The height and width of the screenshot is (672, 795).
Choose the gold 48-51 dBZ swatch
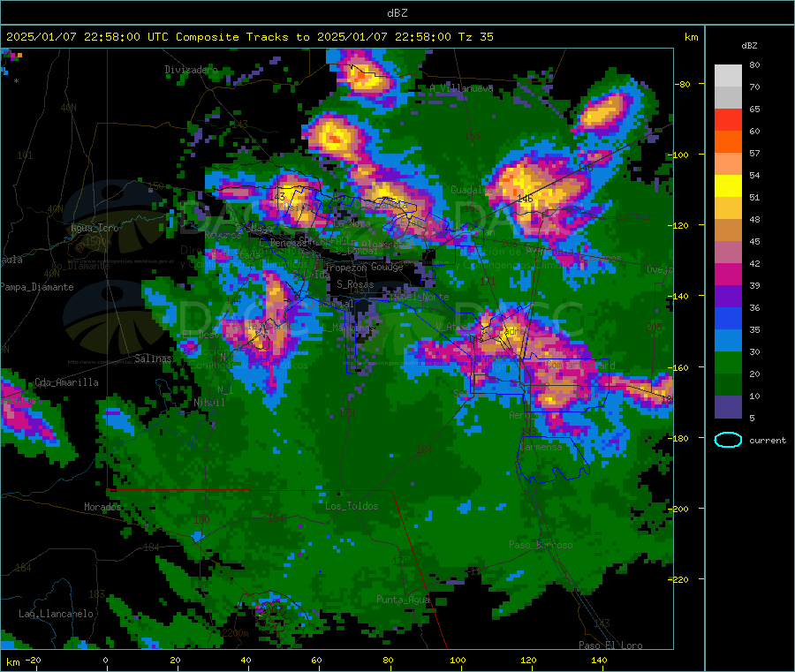(728, 208)
